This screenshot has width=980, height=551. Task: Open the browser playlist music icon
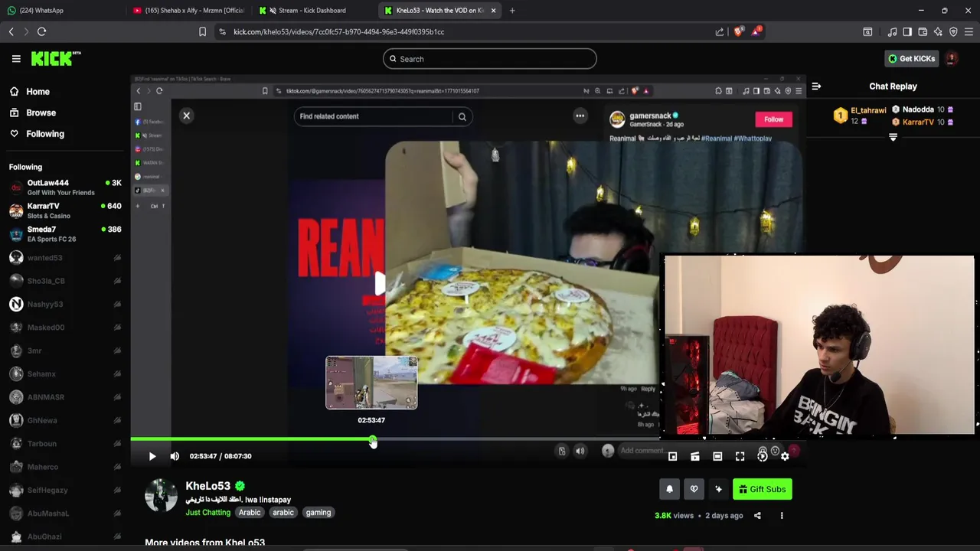pos(892,31)
